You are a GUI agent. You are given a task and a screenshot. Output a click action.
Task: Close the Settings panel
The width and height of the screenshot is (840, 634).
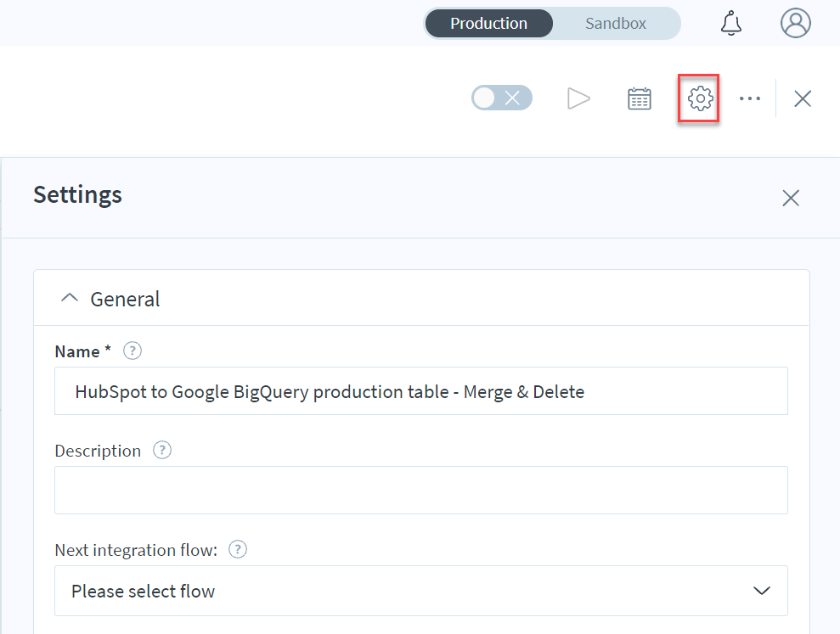(791, 198)
